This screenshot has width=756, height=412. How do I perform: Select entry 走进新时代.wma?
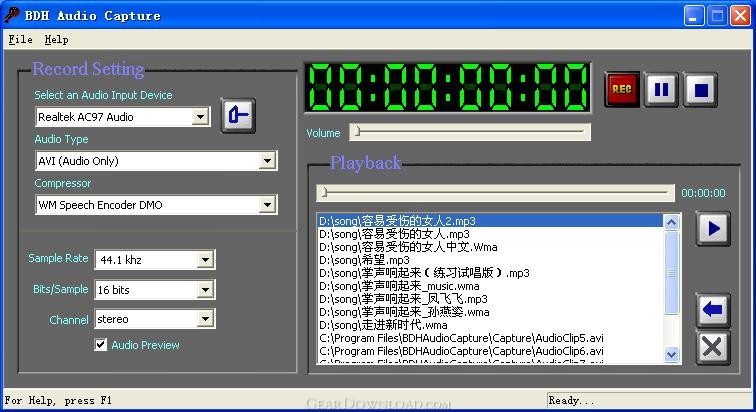490,325
